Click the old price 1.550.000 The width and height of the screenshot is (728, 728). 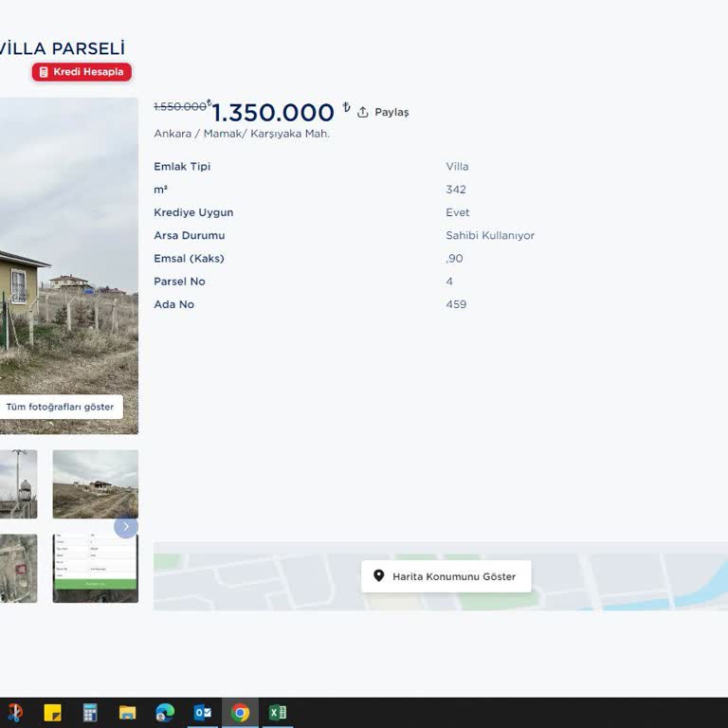(180, 107)
